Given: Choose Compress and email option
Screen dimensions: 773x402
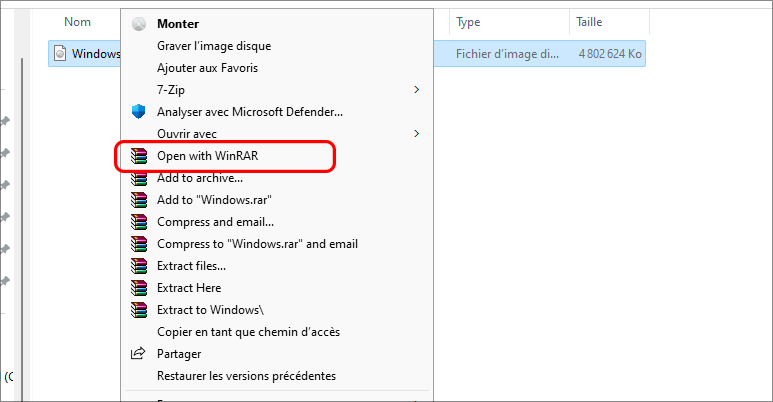Looking at the screenshot, I should pyautogui.click(x=215, y=222).
